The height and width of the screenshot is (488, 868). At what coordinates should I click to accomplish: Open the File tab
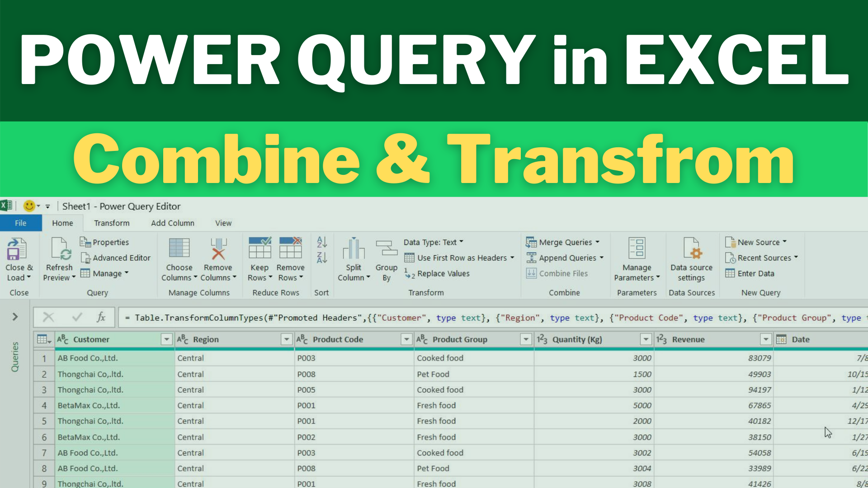21,223
